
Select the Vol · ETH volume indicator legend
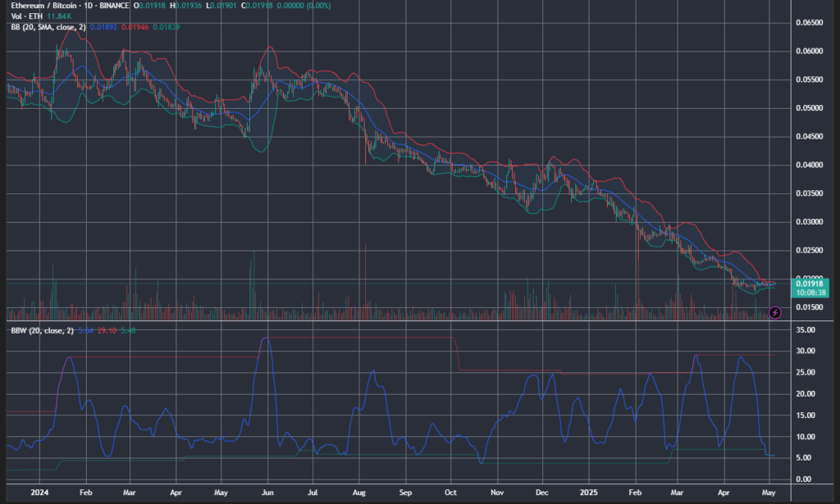coord(26,16)
